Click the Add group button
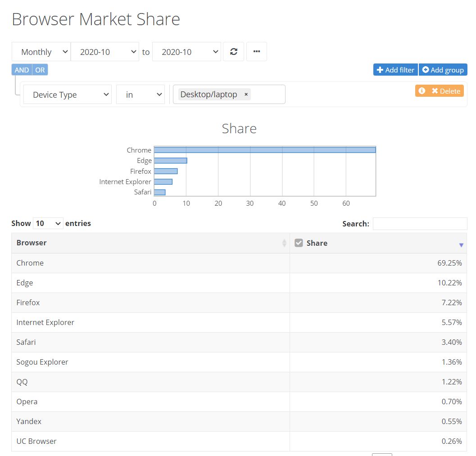This screenshot has height=456, width=476. (x=443, y=70)
